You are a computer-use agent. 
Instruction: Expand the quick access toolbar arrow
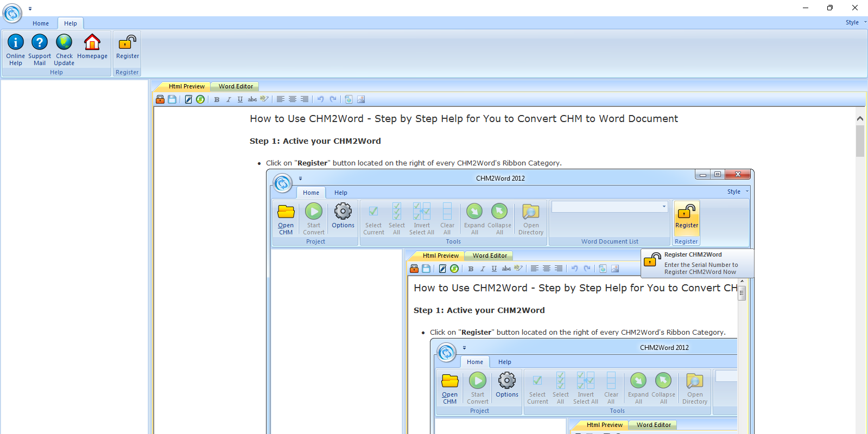[x=30, y=9]
